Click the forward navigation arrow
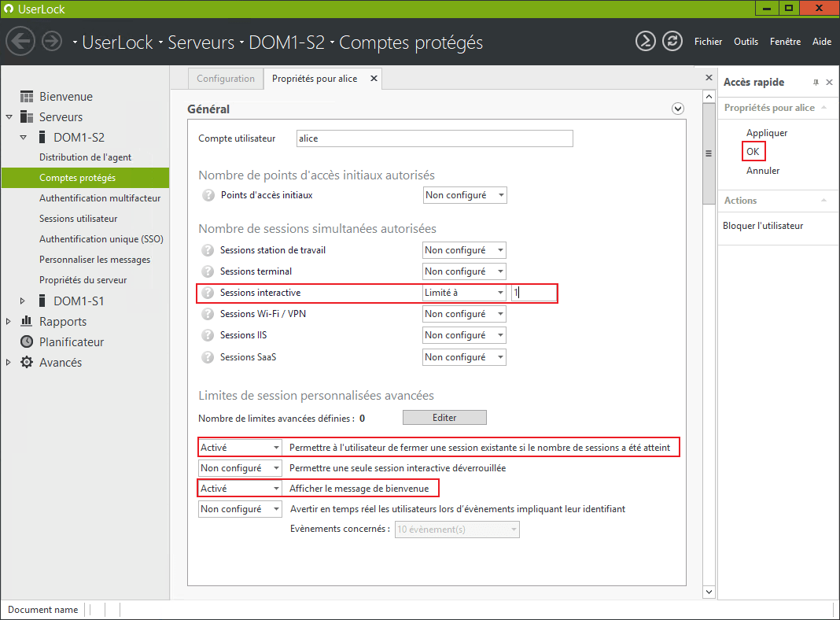This screenshot has width=840, height=620. point(52,41)
